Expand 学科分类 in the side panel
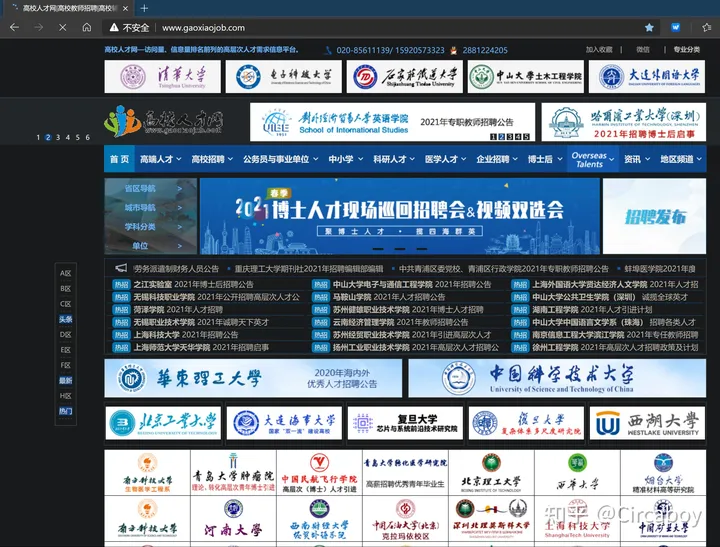Screen dimensions: 720x547 (x=151, y=227)
